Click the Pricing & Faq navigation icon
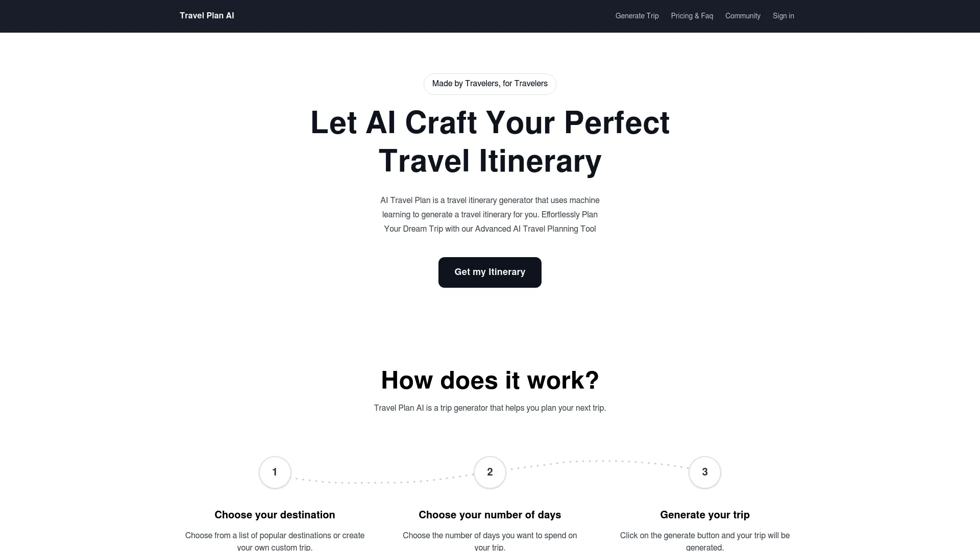 (x=692, y=16)
